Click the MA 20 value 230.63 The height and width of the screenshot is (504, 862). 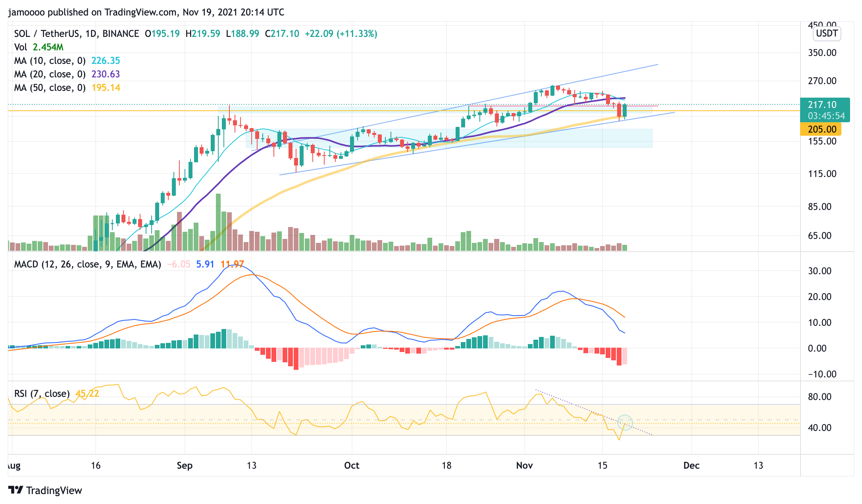pos(106,74)
